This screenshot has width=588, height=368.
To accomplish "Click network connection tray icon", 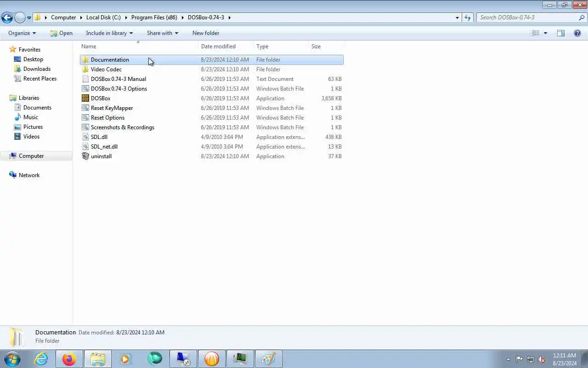I will pyautogui.click(x=531, y=360).
